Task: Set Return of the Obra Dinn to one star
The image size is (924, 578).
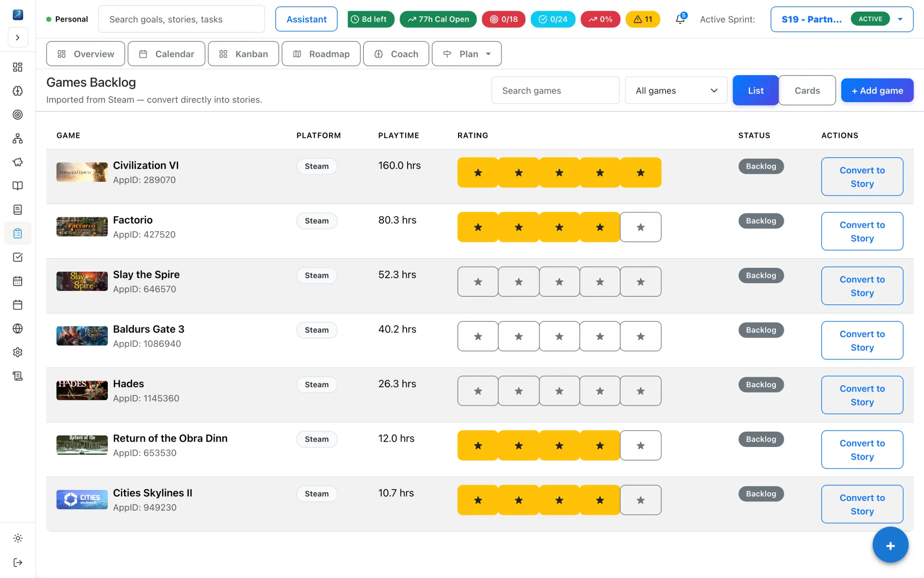Action: (478, 446)
